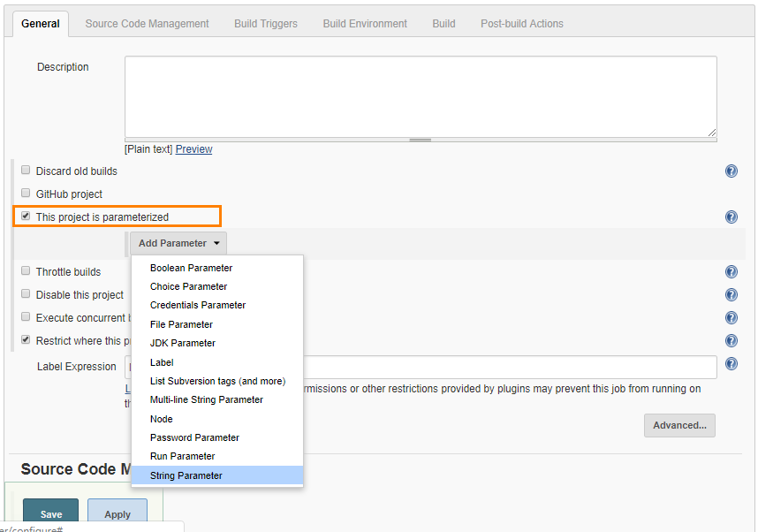
Task: Open the description Preview link
Action: 193,148
